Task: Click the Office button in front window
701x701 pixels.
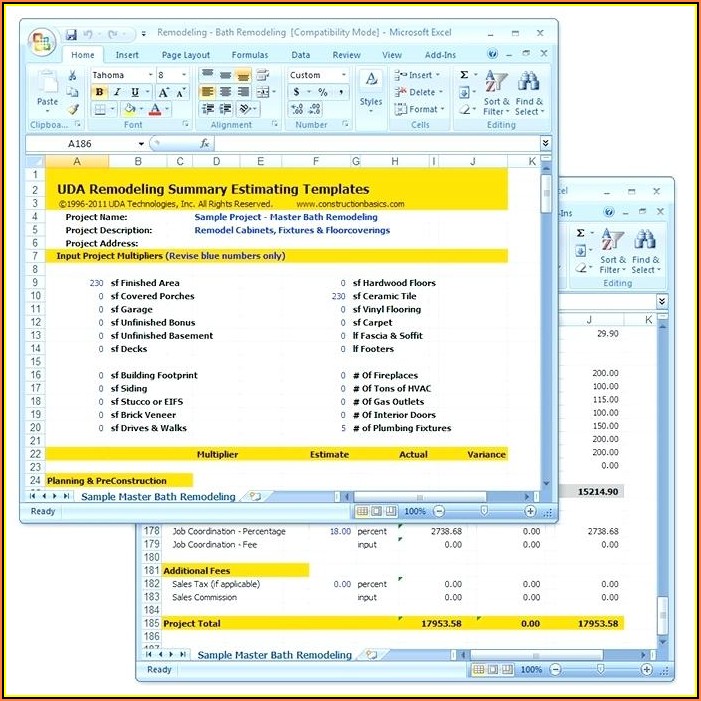Action: click(x=42, y=42)
